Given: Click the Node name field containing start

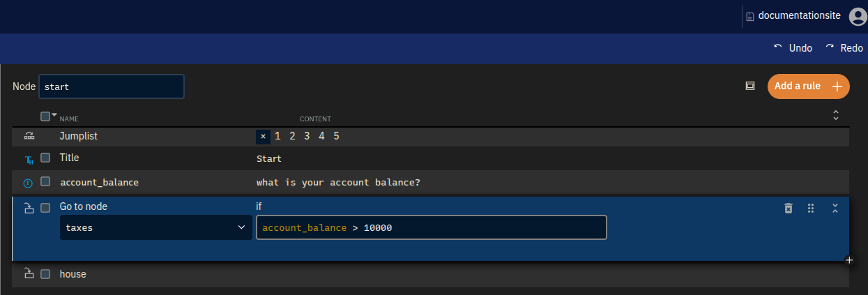Looking at the screenshot, I should [x=112, y=86].
